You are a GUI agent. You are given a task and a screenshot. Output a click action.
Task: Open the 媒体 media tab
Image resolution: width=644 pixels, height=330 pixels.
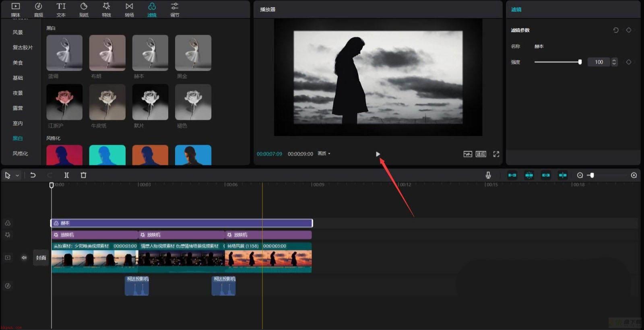click(x=15, y=10)
